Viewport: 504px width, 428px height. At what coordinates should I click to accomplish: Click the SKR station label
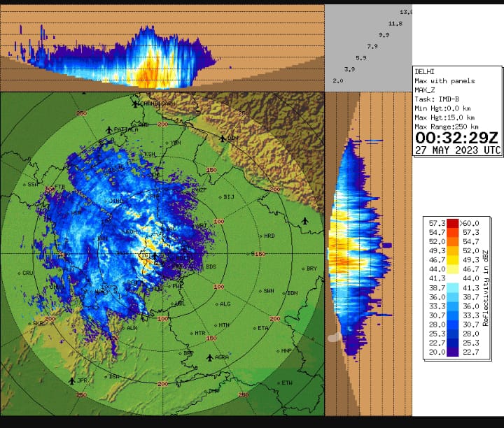pyautogui.click(x=38, y=323)
